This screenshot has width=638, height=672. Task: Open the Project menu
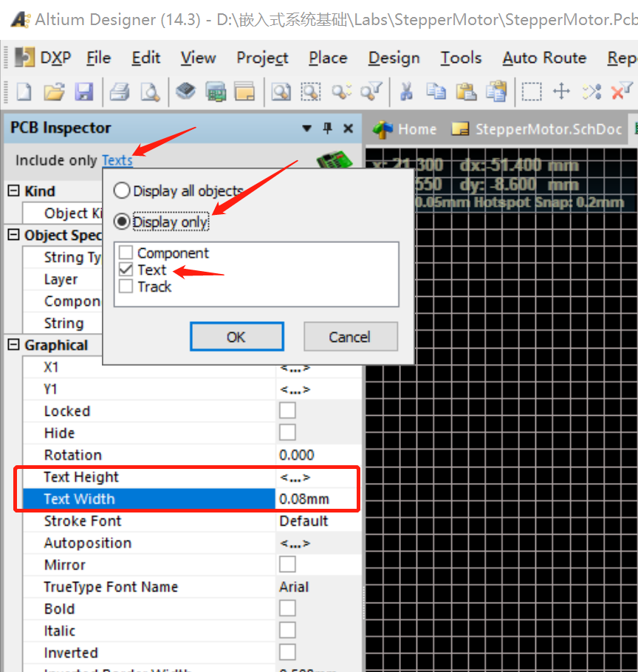tap(262, 58)
